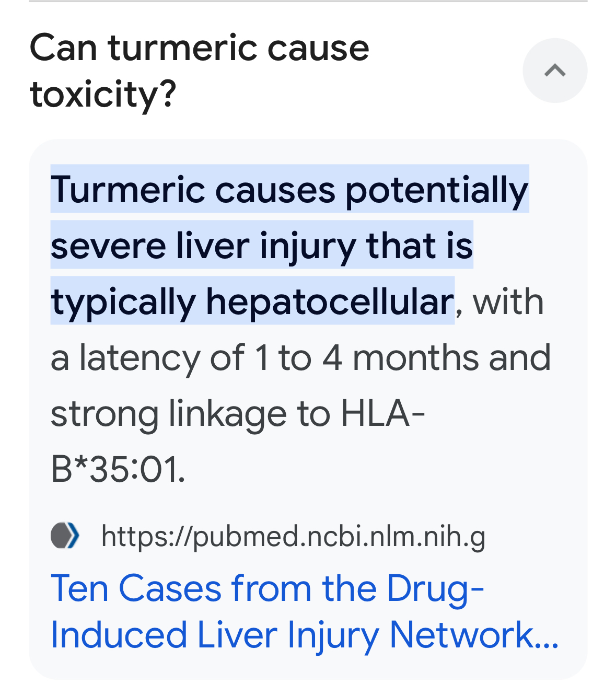Click the ', with' text after the highlight
The image size is (616, 684).
[500, 302]
